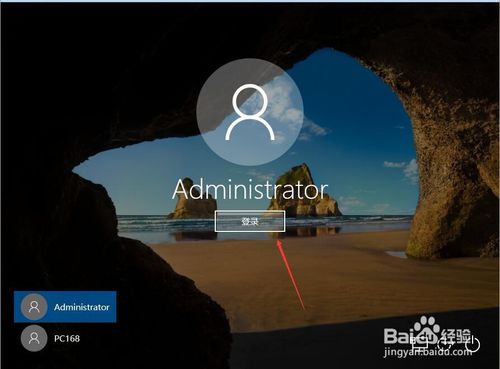The height and width of the screenshot is (369, 500).
Task: Click the large Administrator name text
Action: tap(250, 189)
